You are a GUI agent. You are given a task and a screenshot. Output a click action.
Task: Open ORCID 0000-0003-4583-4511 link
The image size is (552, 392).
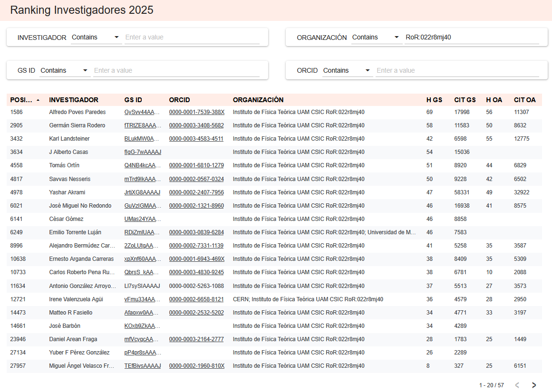tap(196, 139)
